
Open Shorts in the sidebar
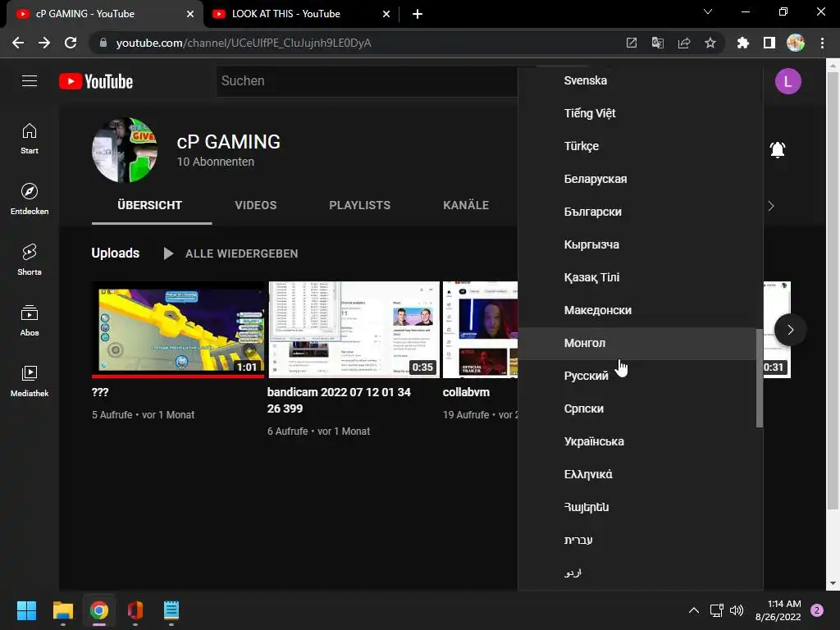click(x=30, y=260)
